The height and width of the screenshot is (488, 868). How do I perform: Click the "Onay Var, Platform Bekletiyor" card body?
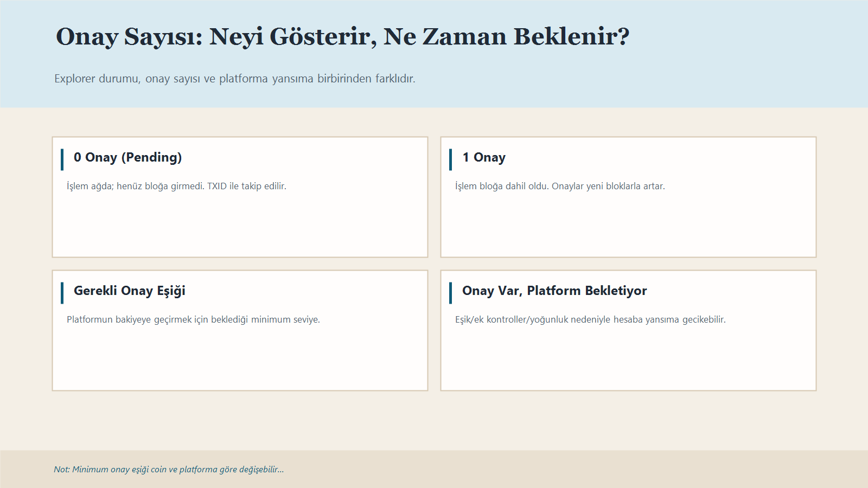point(628,358)
